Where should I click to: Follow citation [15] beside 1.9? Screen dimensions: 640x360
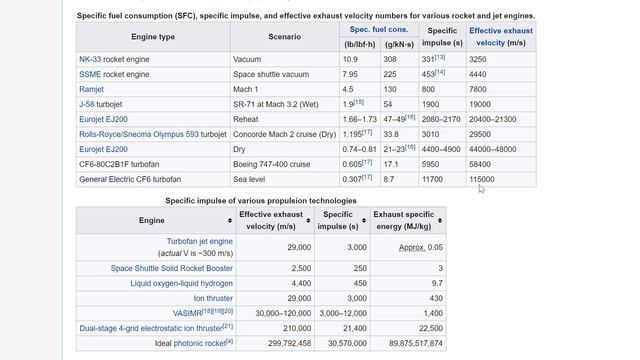[358, 102]
